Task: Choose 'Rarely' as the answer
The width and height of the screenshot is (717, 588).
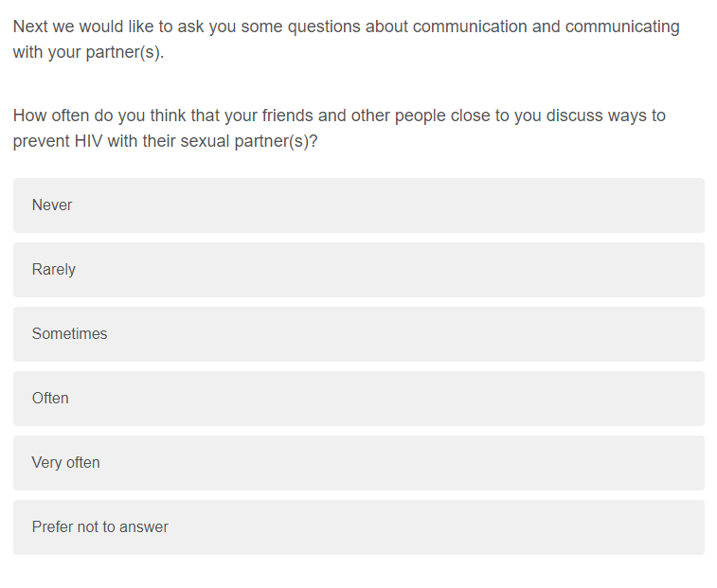Action: 358,270
